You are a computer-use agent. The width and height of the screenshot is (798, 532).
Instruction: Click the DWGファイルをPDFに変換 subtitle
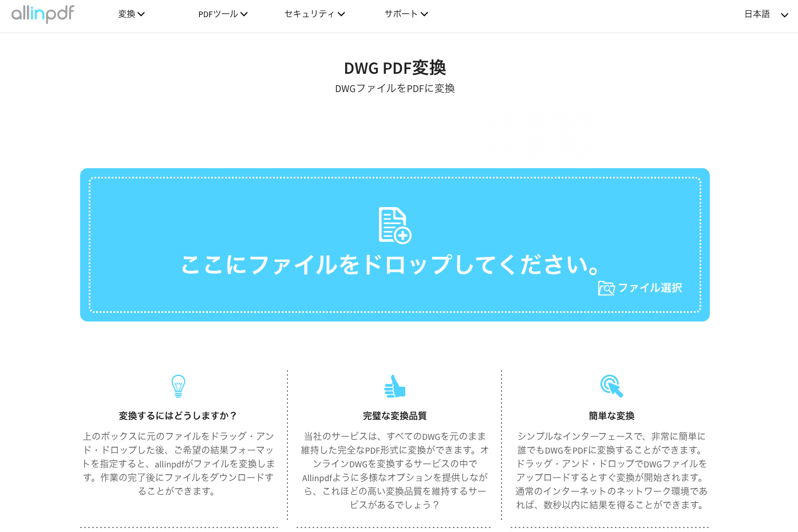pos(395,89)
